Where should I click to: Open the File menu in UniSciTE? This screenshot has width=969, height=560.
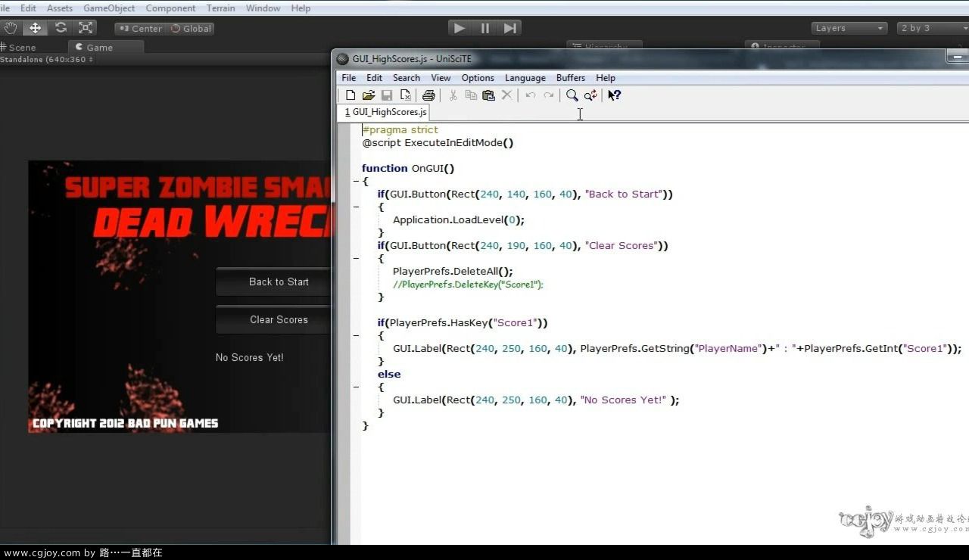click(x=348, y=78)
